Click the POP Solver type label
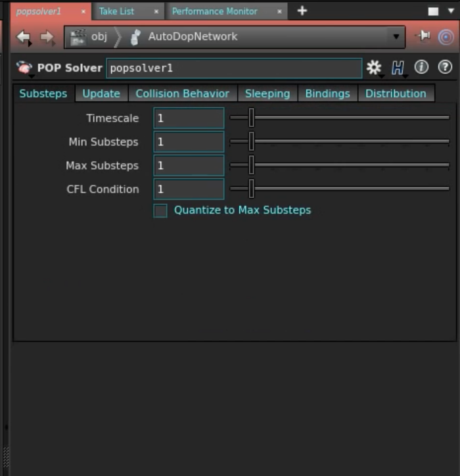 pos(70,68)
